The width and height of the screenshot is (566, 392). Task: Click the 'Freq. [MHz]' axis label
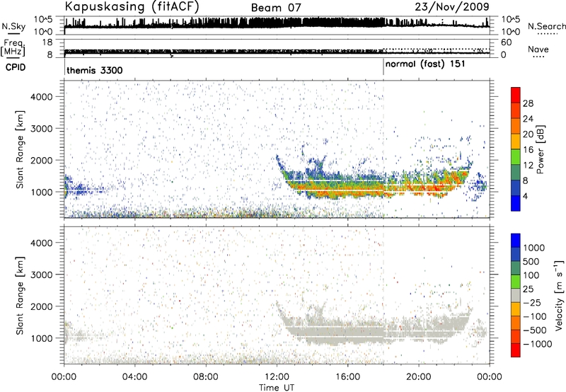[13, 47]
